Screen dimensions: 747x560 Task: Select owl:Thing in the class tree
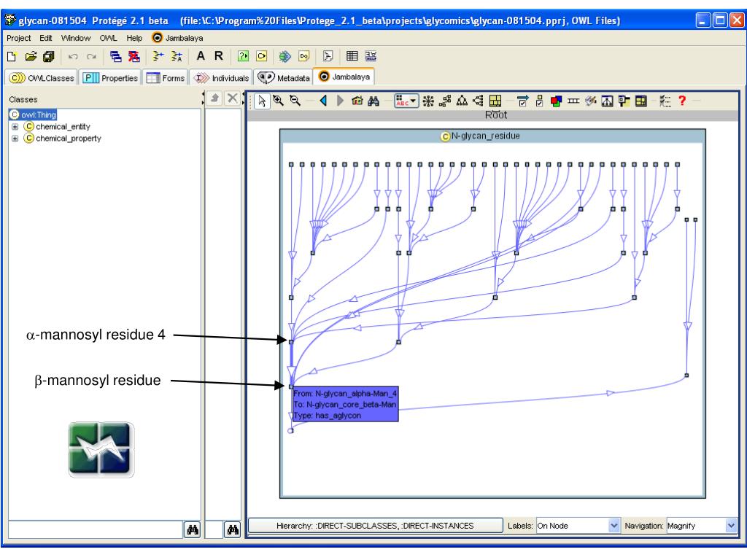tap(33, 114)
